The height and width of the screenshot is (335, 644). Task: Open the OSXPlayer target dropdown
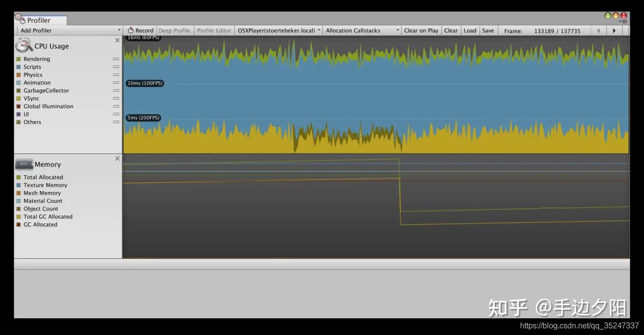[x=279, y=30]
